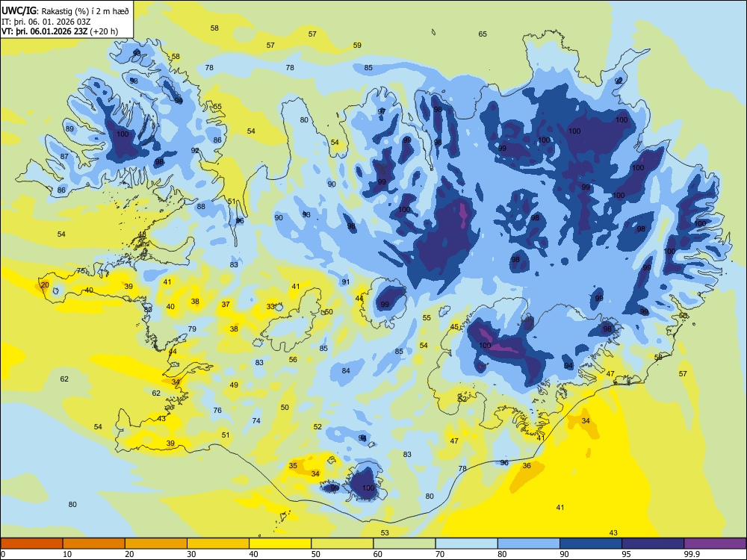Image resolution: width=747 pixels, height=560 pixels.
Task: Click the legend tick label 70
Action: tap(440, 554)
